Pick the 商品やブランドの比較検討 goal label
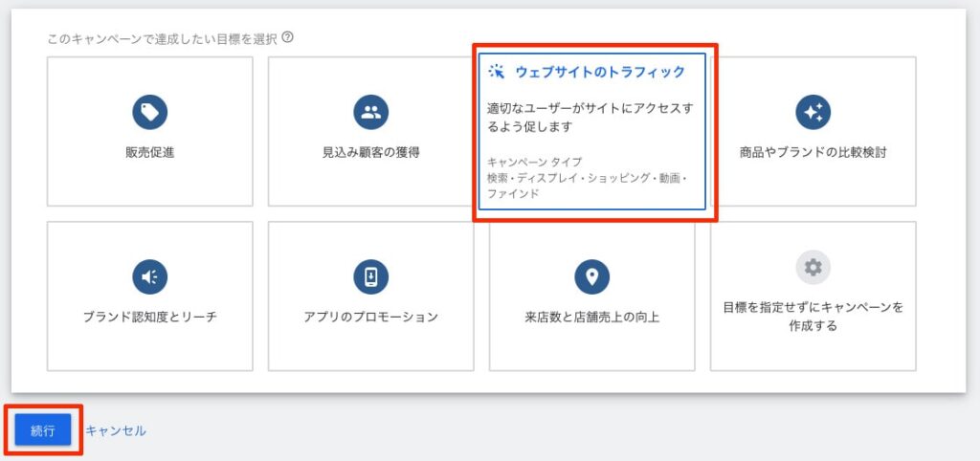 point(813,152)
